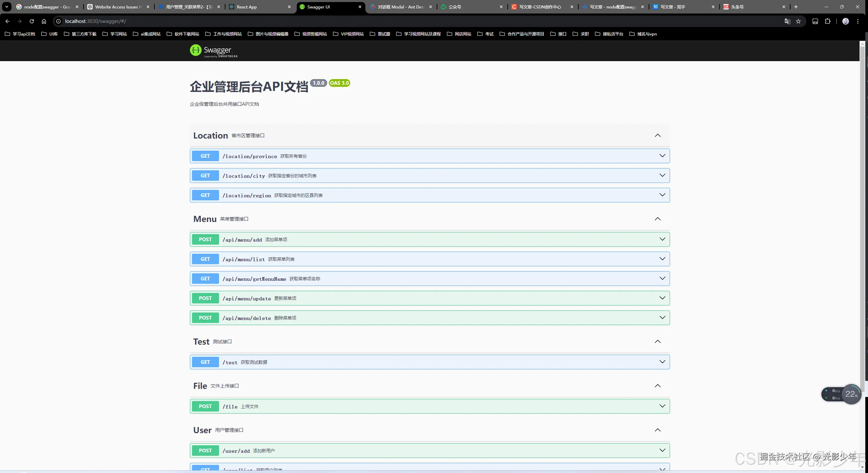Screen dimensions: 868x473
Task: Open the extensions puzzle icon
Action: pos(827,21)
